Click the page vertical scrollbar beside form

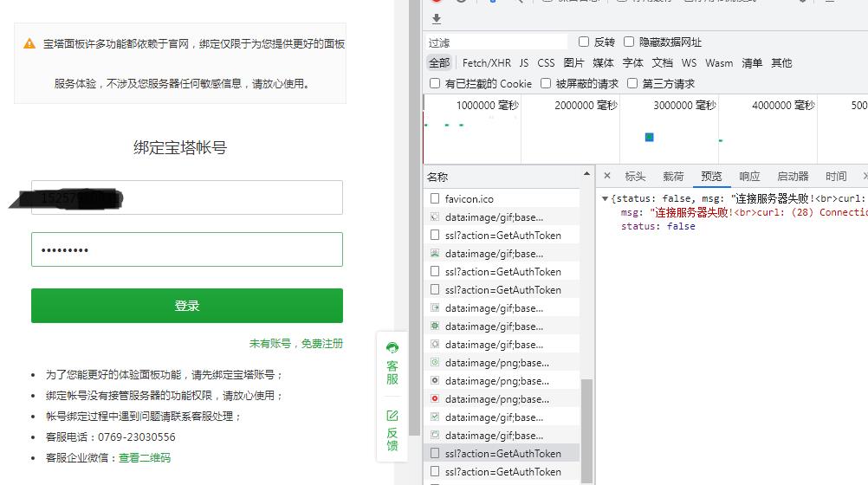(414, 219)
